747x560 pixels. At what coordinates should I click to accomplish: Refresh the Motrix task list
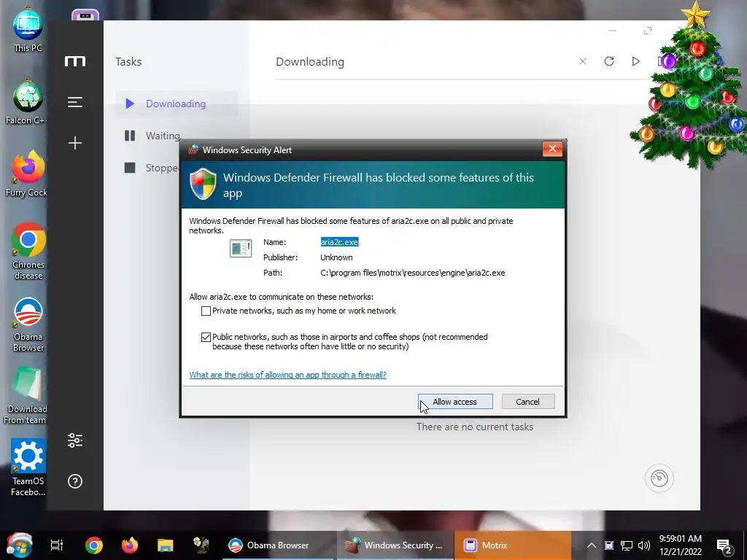(609, 61)
